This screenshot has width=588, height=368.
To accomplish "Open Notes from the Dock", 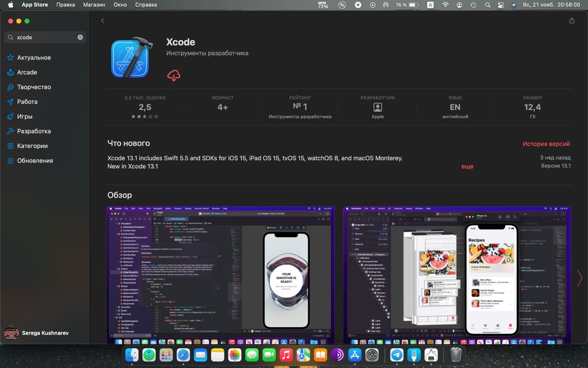I will tap(217, 355).
